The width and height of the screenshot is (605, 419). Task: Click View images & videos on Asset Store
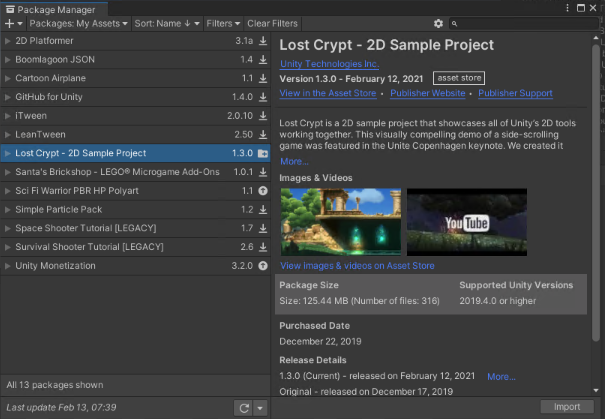point(357,266)
